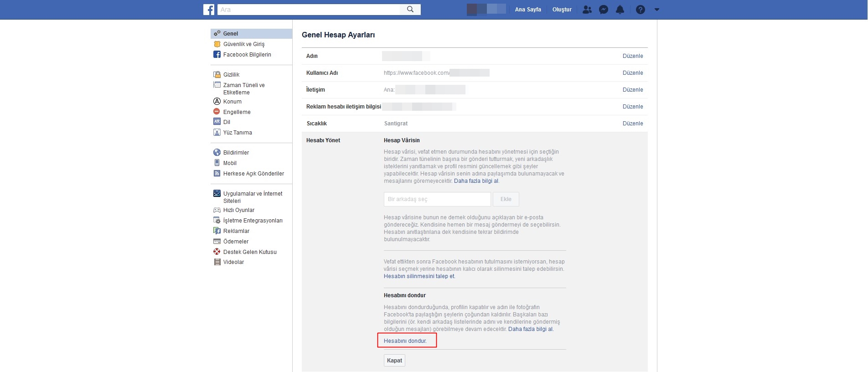The image size is (868, 372).
Task: Edit Reklam hesabı iletişim bilgisi Düzenle
Action: click(x=633, y=107)
